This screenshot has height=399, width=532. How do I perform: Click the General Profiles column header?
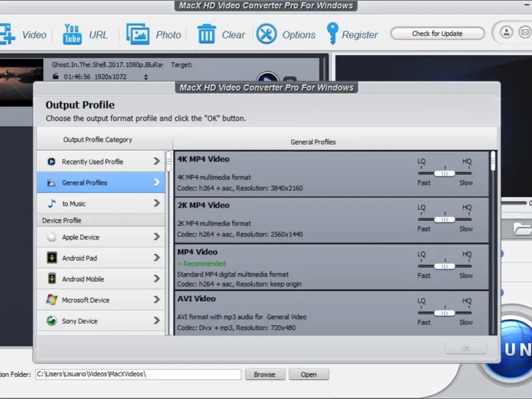pos(313,142)
